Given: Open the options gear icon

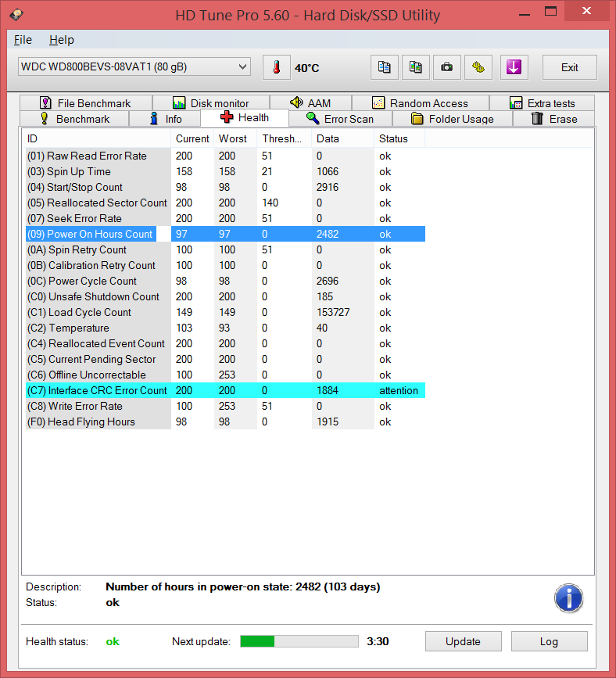Looking at the screenshot, I should (x=478, y=67).
